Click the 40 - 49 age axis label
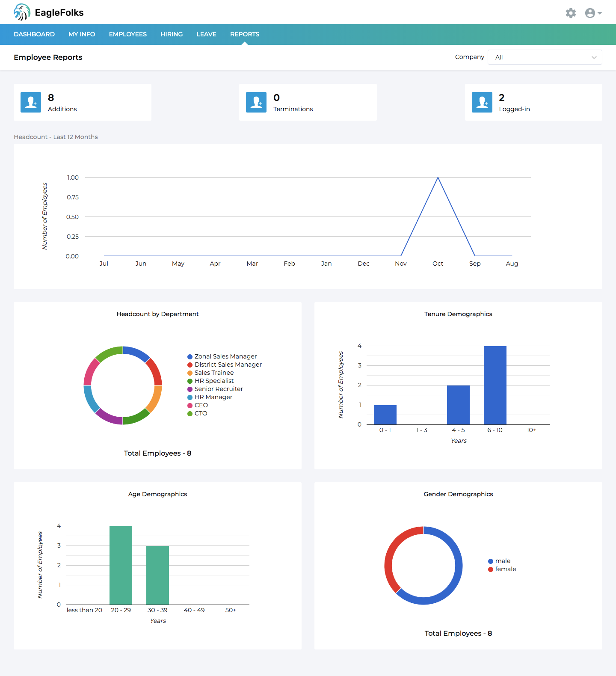This screenshot has width=616, height=676. pyautogui.click(x=194, y=610)
